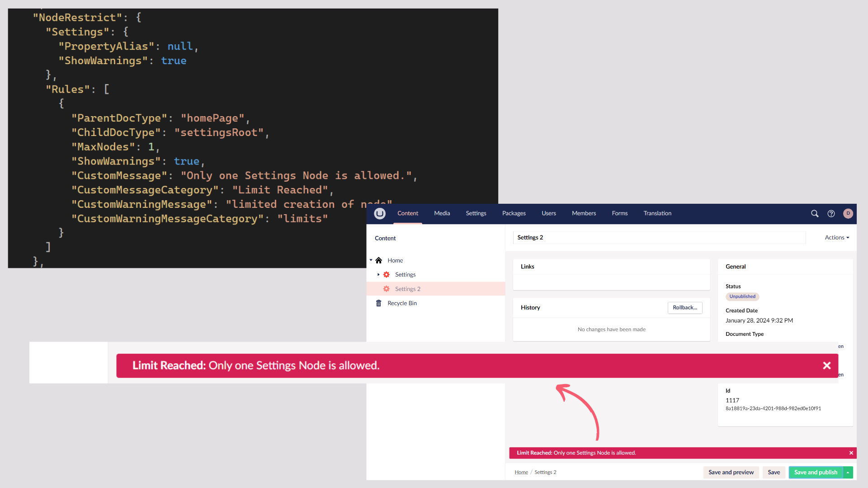Dismiss the large Limit Reached banner
Screen dimensions: 868x488
click(x=826, y=366)
